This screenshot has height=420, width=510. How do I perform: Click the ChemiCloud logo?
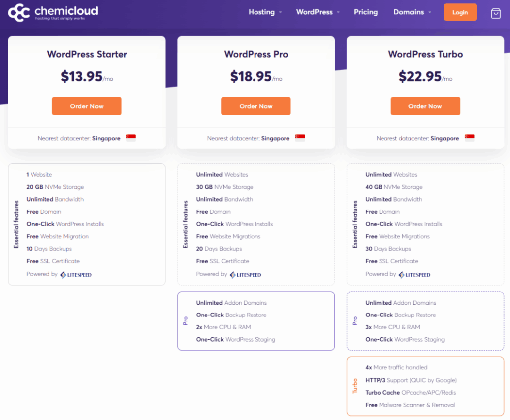point(53,12)
